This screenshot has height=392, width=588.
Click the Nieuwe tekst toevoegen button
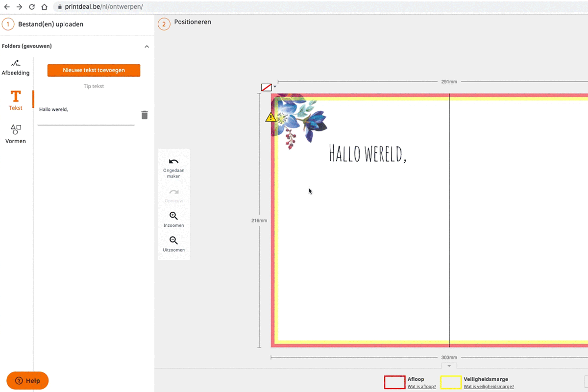[x=94, y=70]
